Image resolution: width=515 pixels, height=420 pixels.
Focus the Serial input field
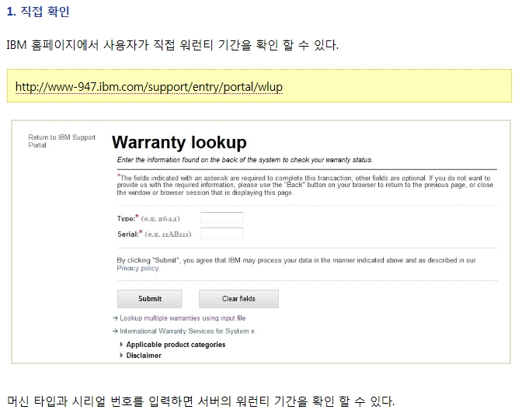(x=222, y=234)
